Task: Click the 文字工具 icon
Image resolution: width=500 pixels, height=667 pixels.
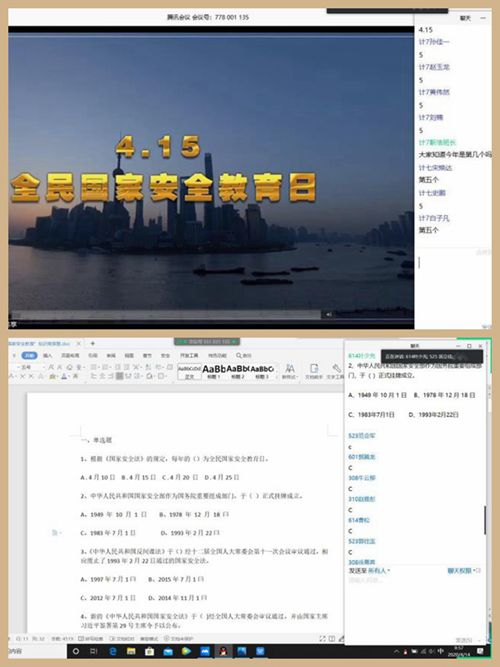Action: [336, 371]
